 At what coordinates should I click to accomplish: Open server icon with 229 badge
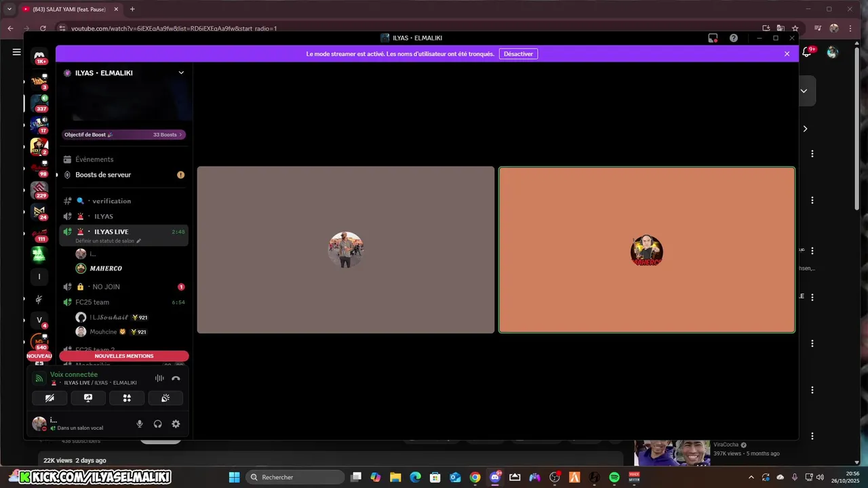39,190
